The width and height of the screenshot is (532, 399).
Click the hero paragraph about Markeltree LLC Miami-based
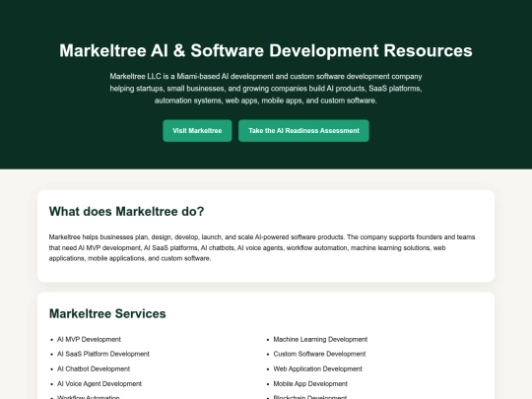point(266,89)
